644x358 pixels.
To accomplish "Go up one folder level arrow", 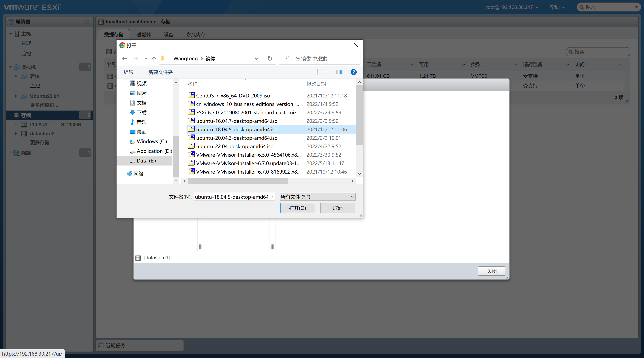I will [x=154, y=59].
